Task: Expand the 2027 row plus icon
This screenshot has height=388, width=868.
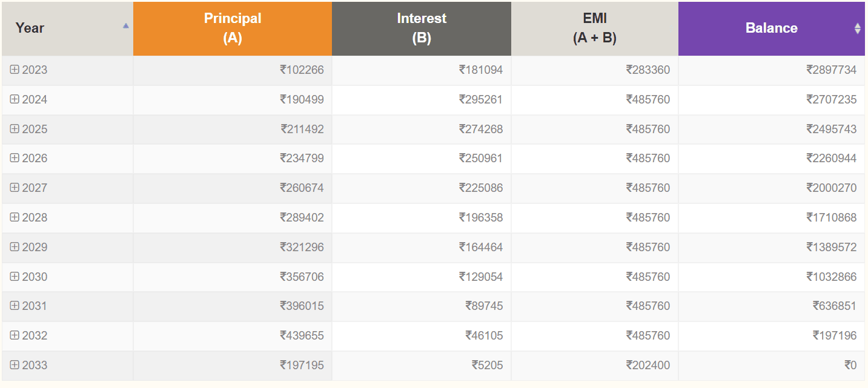Action: click(x=15, y=188)
